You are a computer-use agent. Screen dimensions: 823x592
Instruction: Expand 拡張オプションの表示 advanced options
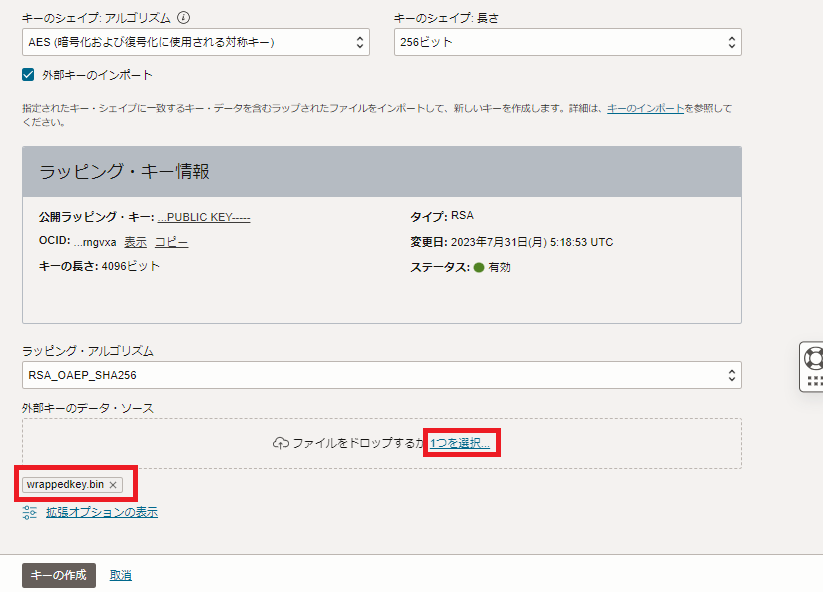[101, 513]
